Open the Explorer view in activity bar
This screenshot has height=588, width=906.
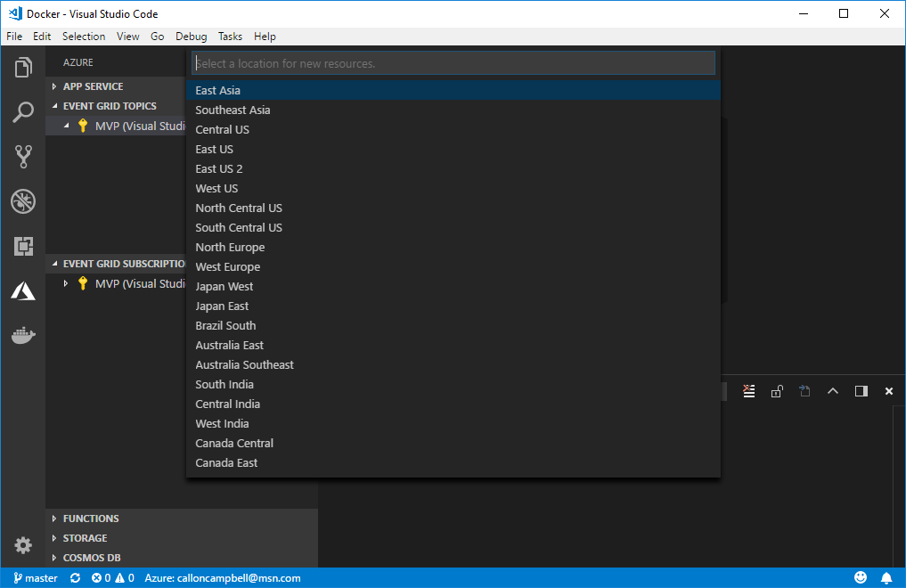click(23, 68)
